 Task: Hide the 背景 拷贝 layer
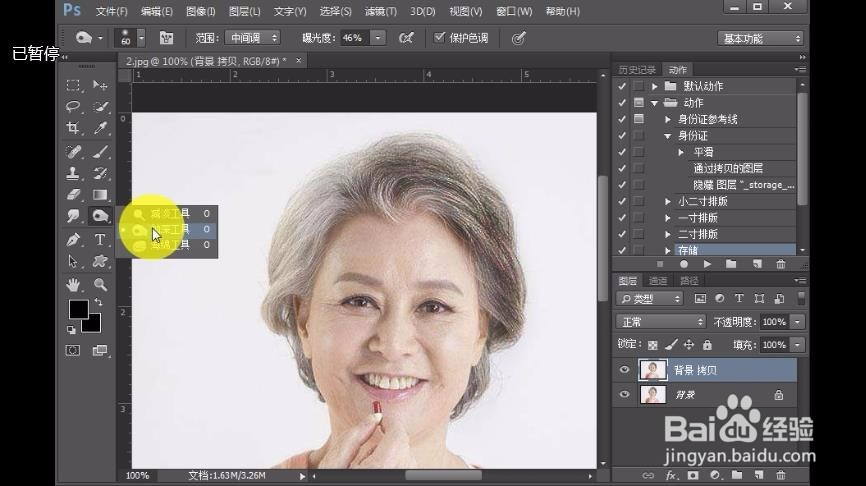coord(625,370)
